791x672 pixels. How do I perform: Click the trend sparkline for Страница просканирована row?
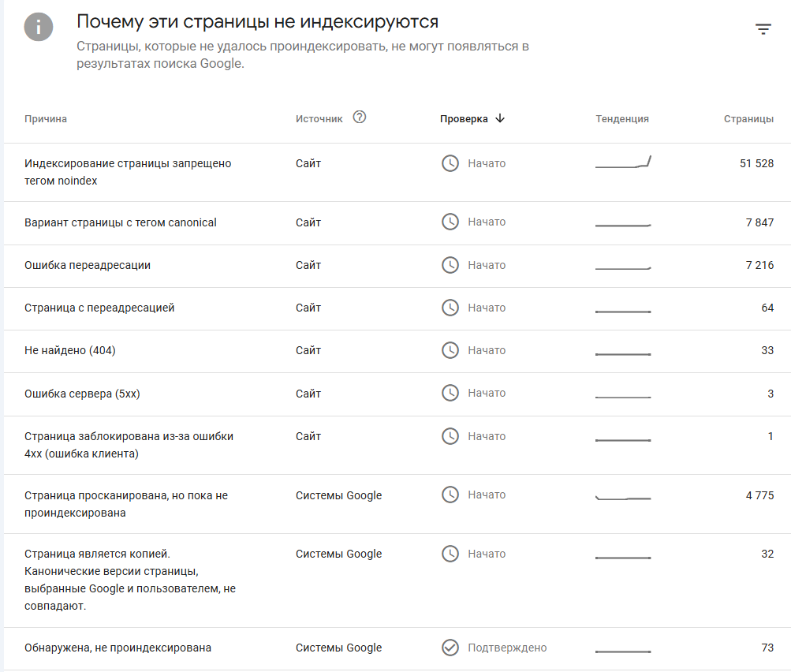tap(623, 498)
